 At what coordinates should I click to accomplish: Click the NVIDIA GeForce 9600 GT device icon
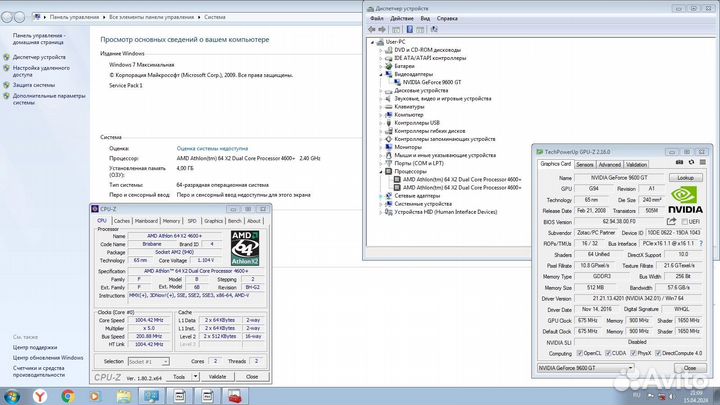click(397, 82)
